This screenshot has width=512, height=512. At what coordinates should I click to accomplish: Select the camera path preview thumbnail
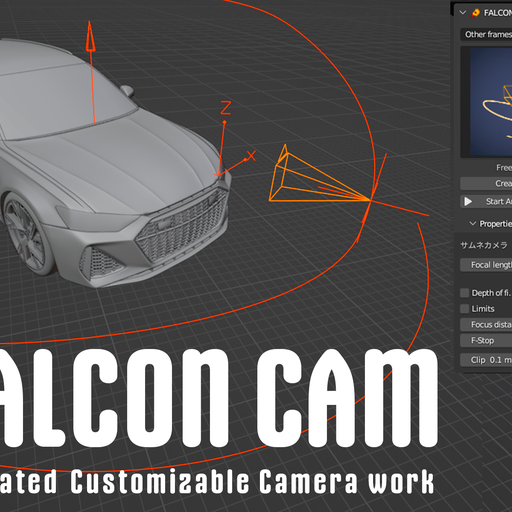[491, 102]
